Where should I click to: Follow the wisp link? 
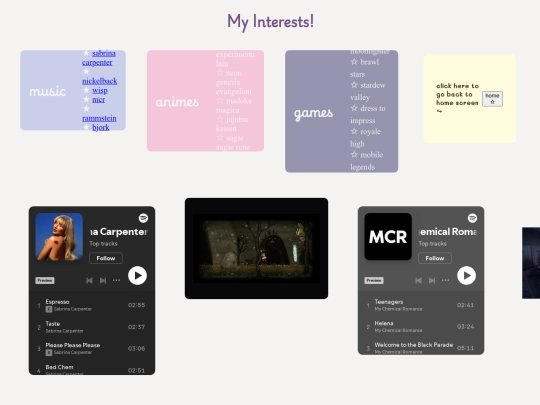(100, 90)
